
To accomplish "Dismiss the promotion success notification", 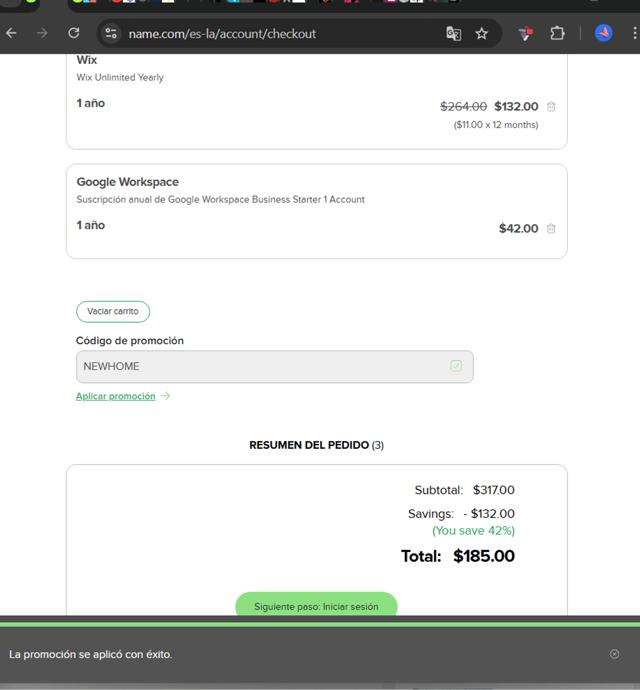I will pyautogui.click(x=614, y=654).
